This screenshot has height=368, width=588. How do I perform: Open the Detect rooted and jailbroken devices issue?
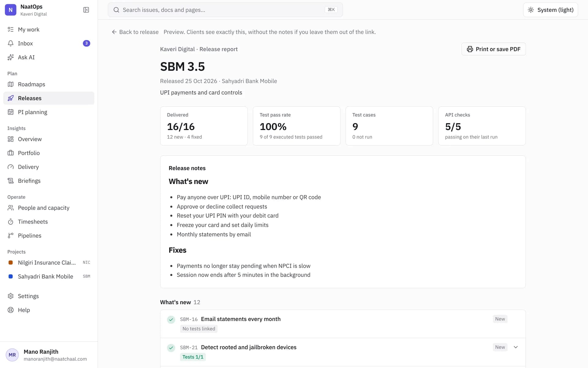click(248, 347)
